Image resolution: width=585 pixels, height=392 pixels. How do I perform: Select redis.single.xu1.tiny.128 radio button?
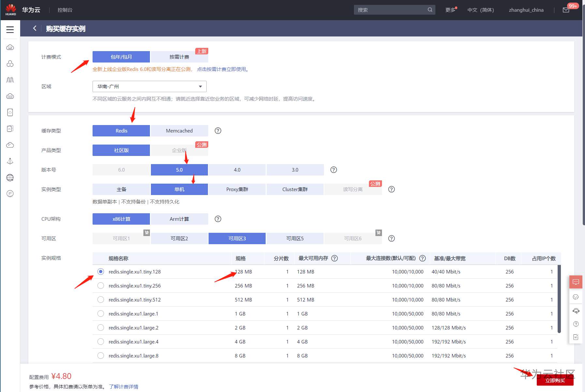[101, 272]
